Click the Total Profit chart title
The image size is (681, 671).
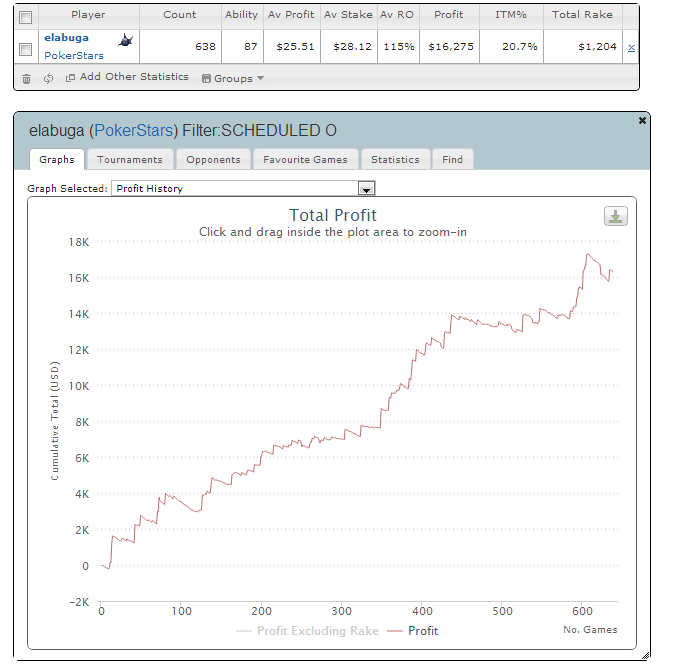pos(333,215)
